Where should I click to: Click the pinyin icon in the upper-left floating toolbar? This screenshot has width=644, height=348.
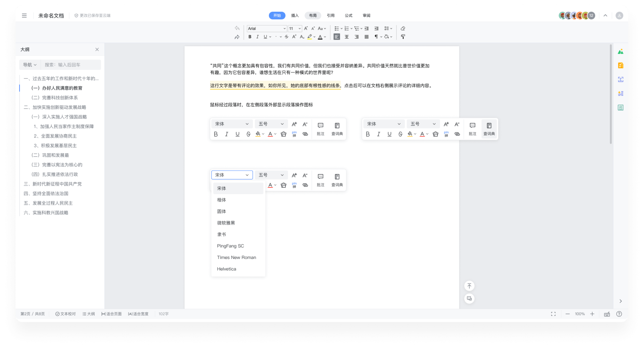tap(294, 134)
